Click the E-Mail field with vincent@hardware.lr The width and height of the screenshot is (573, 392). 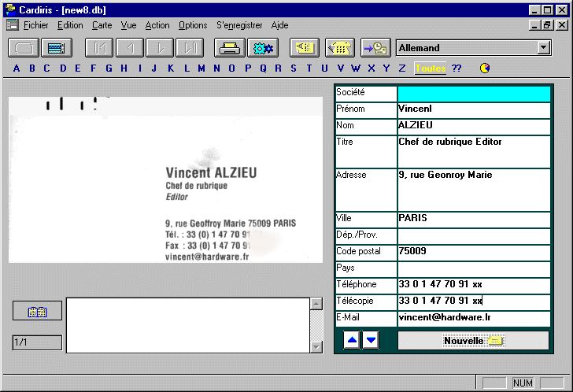tap(474, 319)
